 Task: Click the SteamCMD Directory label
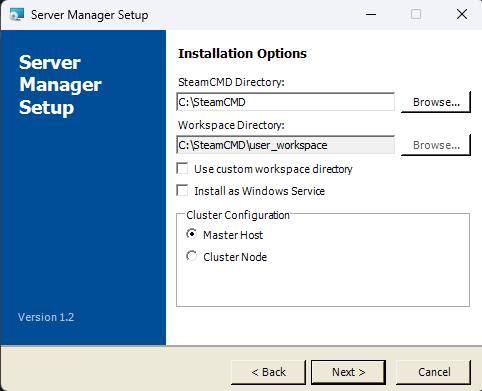(x=231, y=82)
